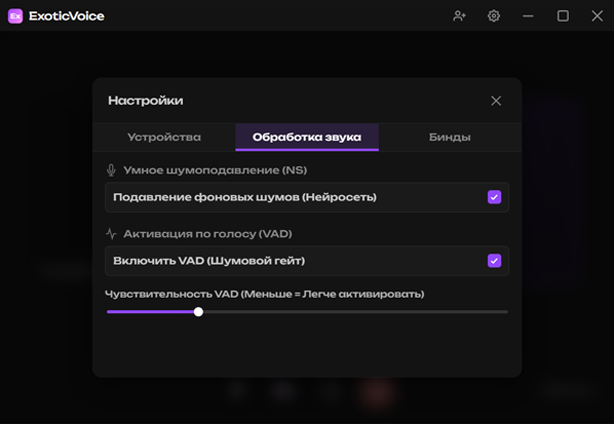Open settings gear in title bar
Image resolution: width=614 pixels, height=424 pixels.
click(x=493, y=16)
